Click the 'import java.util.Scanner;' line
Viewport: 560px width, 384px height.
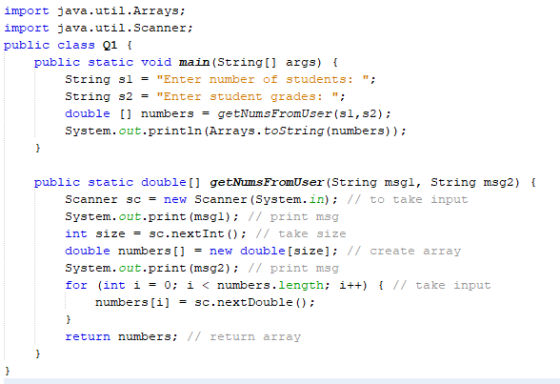99,28
